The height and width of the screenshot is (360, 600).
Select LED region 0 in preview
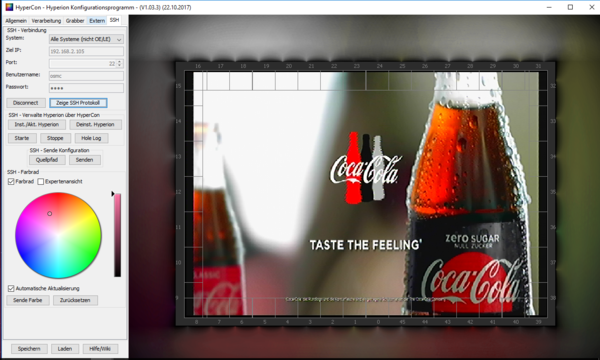coord(378,322)
